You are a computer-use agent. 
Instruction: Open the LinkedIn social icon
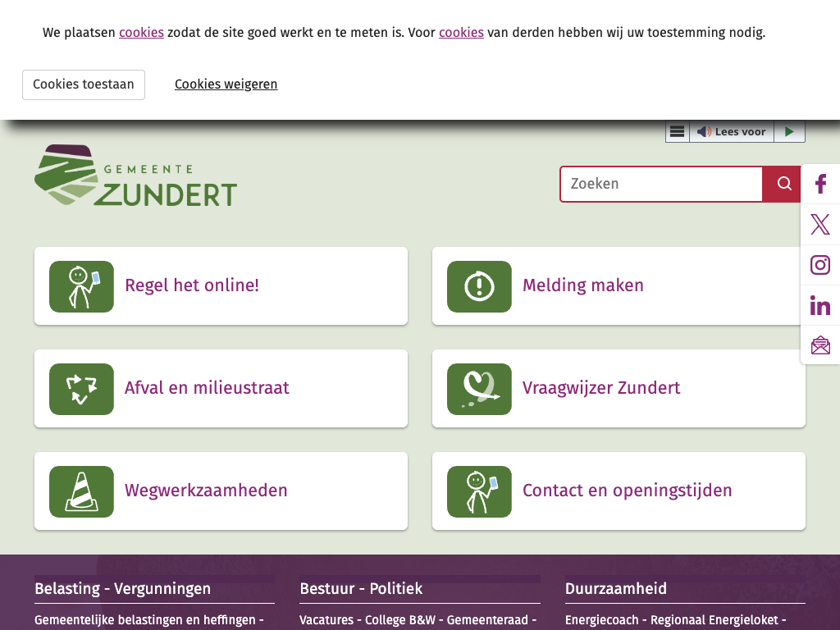pos(820,305)
